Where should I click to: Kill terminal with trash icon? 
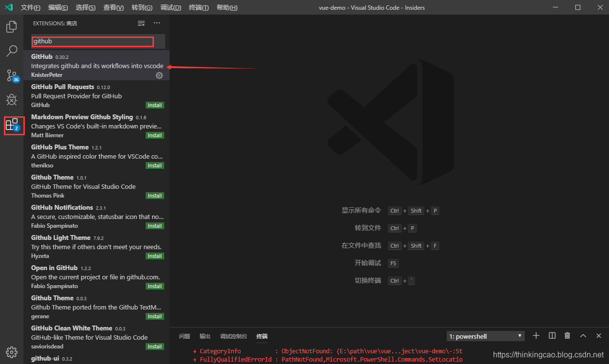[x=567, y=336]
